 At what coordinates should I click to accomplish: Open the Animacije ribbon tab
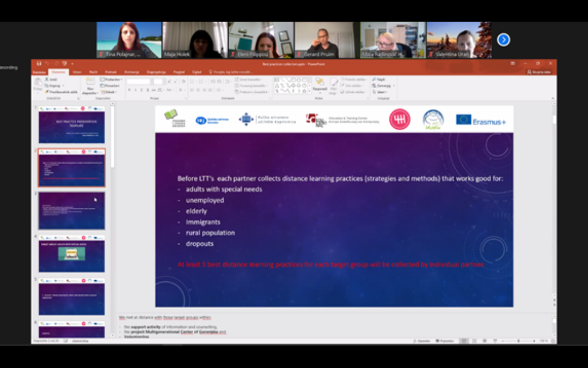[x=131, y=72]
